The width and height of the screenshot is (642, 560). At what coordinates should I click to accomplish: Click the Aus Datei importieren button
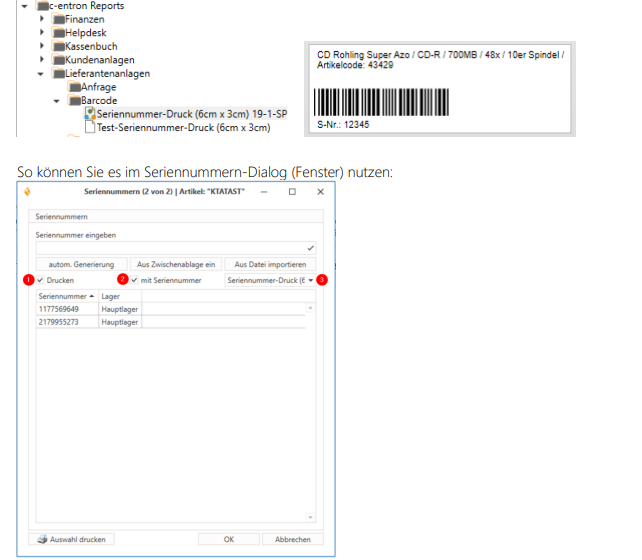(x=269, y=264)
